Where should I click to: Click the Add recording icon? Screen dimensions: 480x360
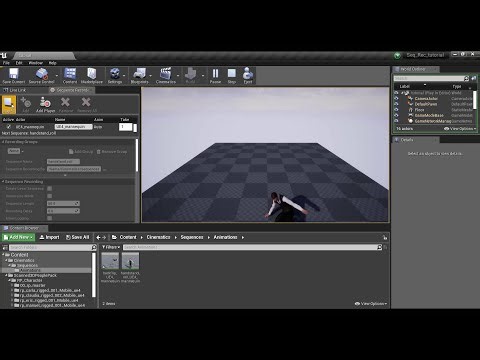pos(26,102)
